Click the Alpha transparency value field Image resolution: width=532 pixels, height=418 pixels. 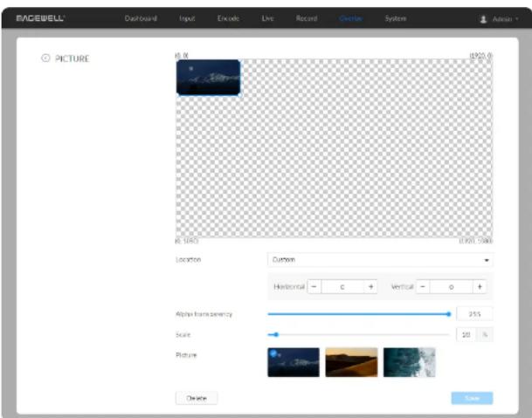click(x=474, y=314)
